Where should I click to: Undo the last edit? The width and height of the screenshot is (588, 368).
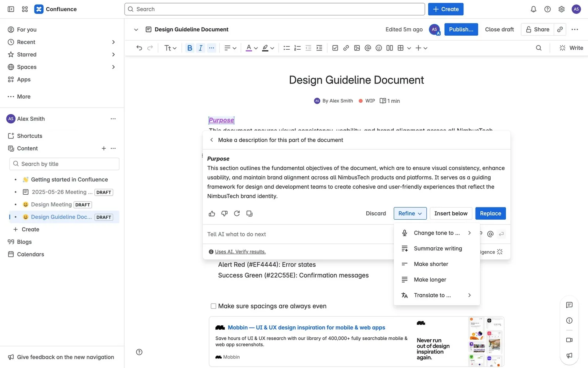139,48
